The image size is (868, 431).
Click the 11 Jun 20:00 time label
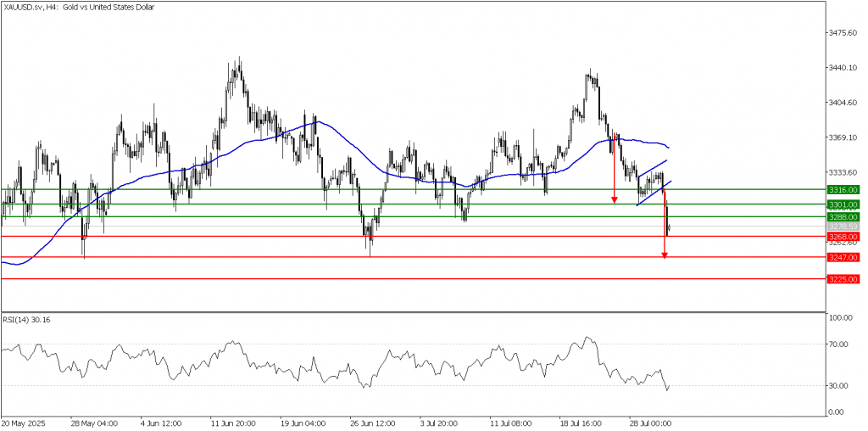(233, 421)
